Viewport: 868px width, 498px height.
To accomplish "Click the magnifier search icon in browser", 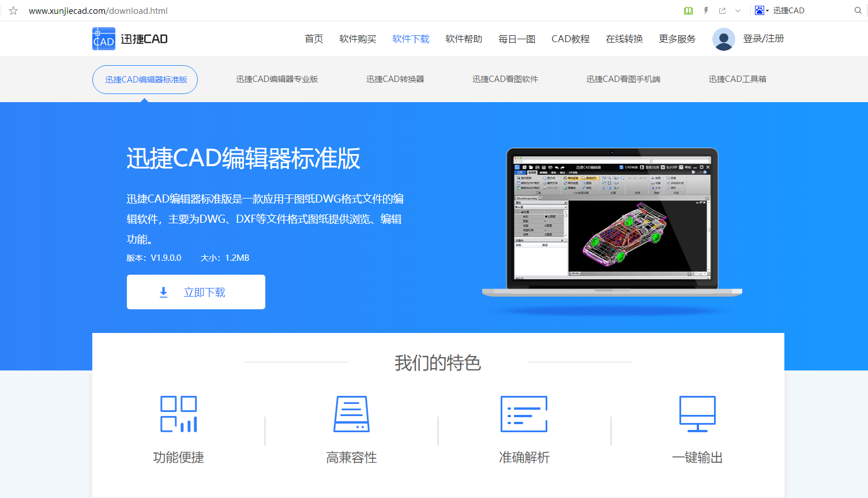I will (x=858, y=10).
